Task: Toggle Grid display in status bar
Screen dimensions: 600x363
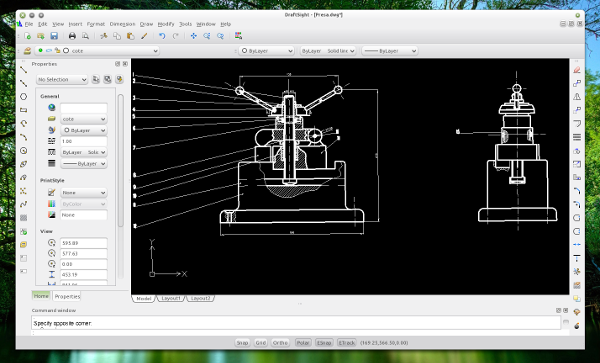Action: coord(261,343)
